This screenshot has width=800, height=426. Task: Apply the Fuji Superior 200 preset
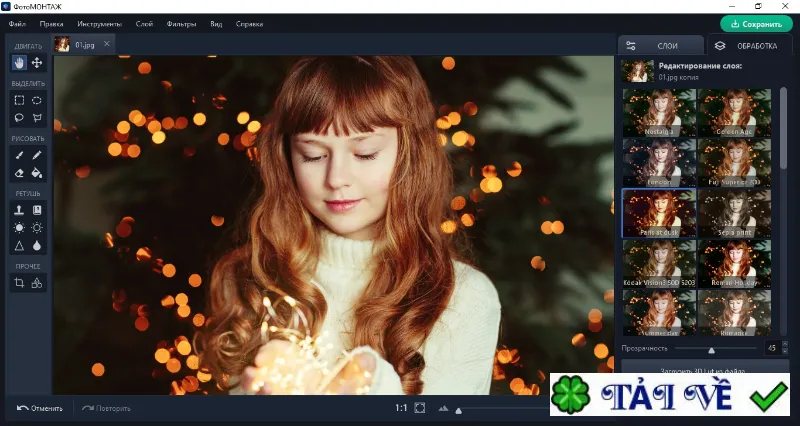(735, 163)
